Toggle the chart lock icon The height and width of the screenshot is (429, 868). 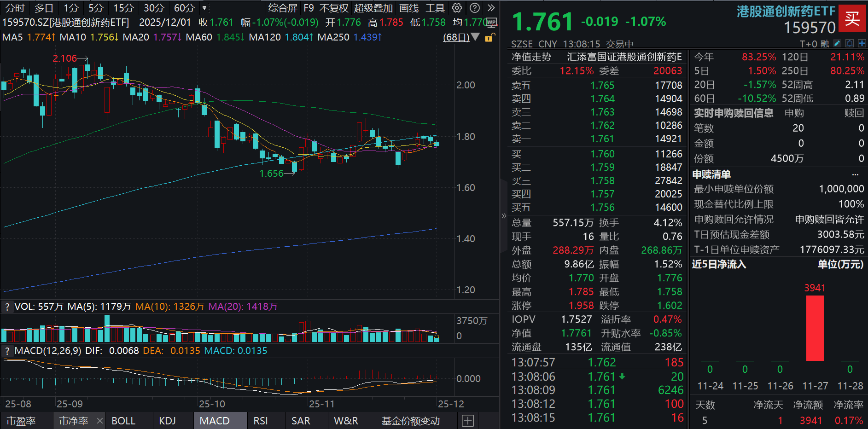(x=489, y=37)
